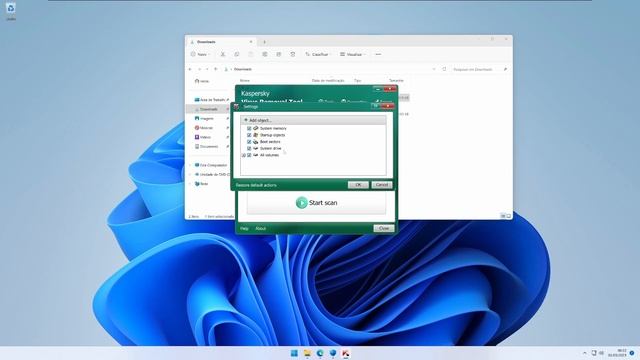Select the System memory icon
This screenshot has height=360, width=640.
click(x=256, y=128)
